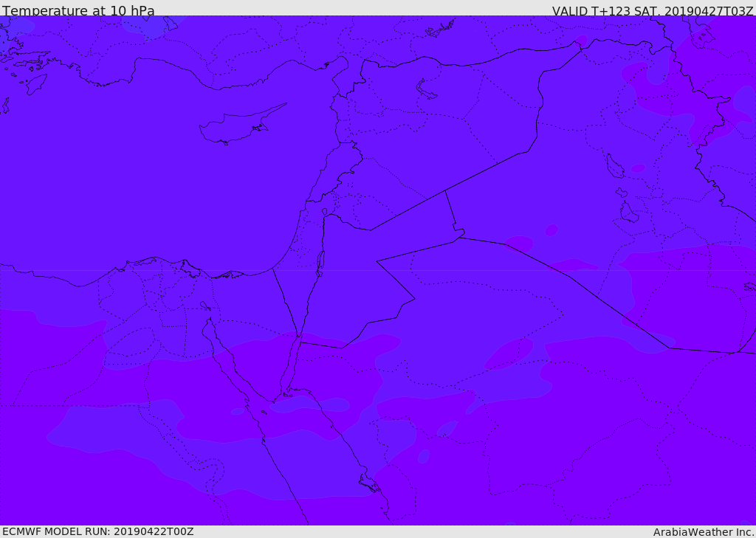Click the 'Temperature at 10 hPa' title text

coord(78,10)
